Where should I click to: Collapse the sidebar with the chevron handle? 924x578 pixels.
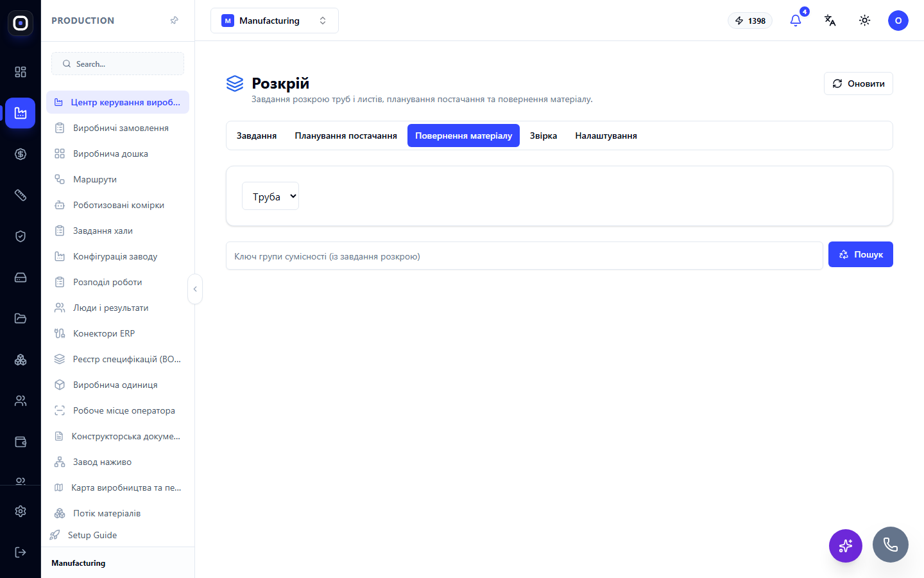(x=195, y=289)
